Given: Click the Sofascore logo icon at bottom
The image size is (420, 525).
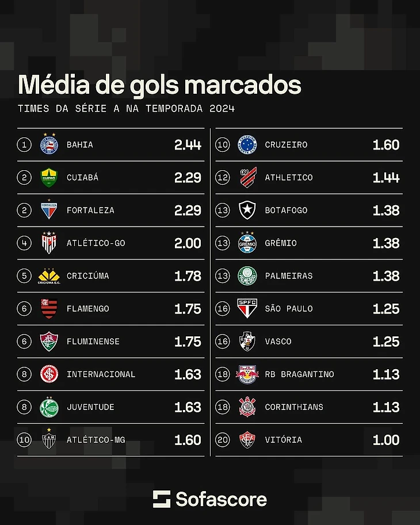Looking at the screenshot, I should (x=162, y=499).
